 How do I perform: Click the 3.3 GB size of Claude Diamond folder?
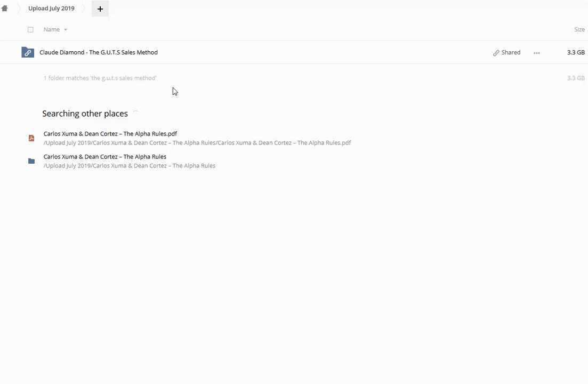coord(576,52)
